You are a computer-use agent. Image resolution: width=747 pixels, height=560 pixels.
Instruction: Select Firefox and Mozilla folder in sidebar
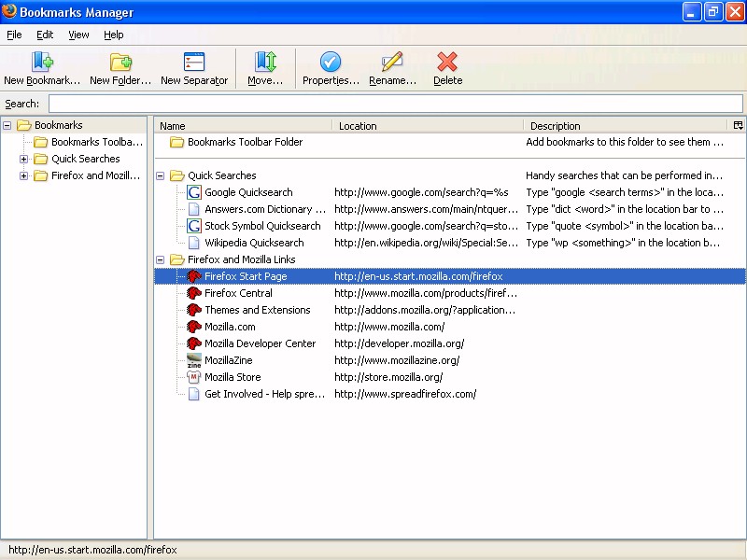[96, 175]
